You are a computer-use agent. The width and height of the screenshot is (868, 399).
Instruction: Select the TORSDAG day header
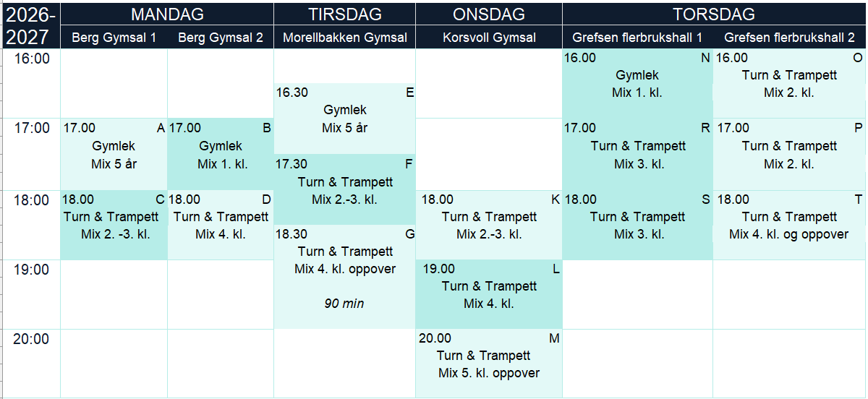(714, 14)
